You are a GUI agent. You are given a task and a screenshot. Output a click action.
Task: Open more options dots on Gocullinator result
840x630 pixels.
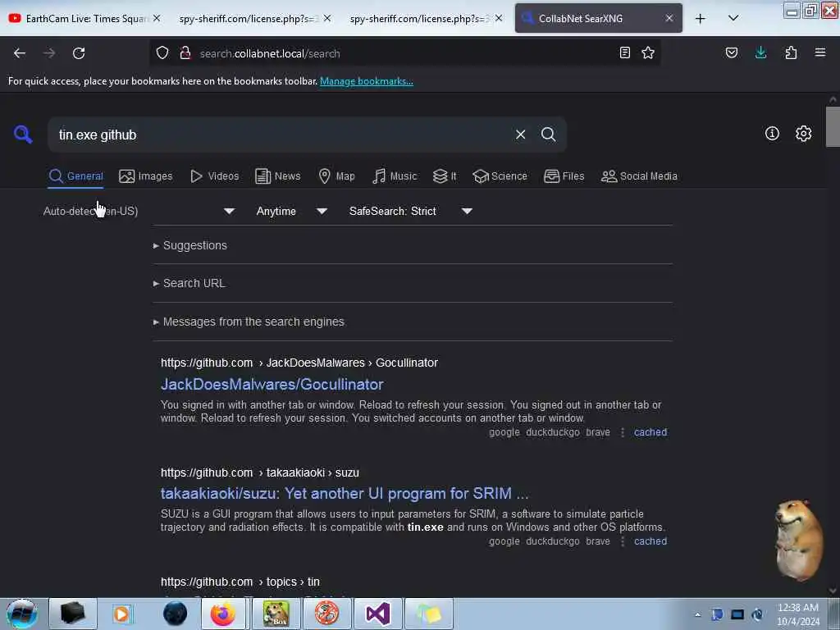pyautogui.click(x=622, y=432)
